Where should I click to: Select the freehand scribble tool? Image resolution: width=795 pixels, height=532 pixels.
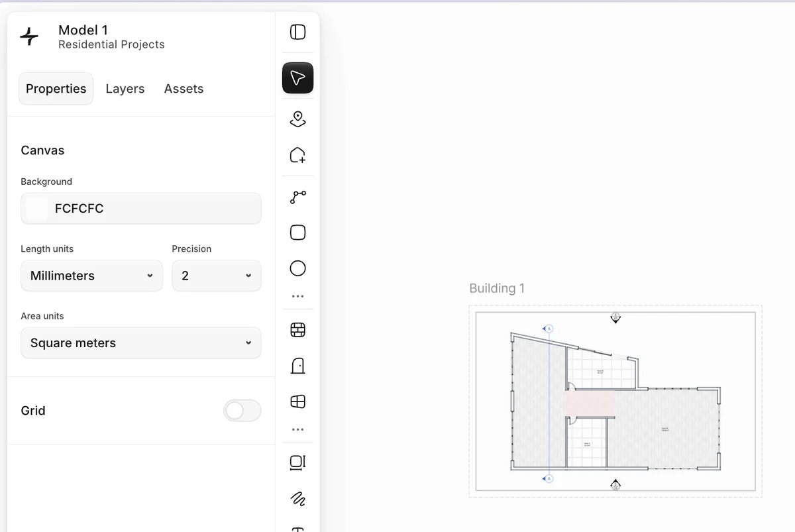298,498
